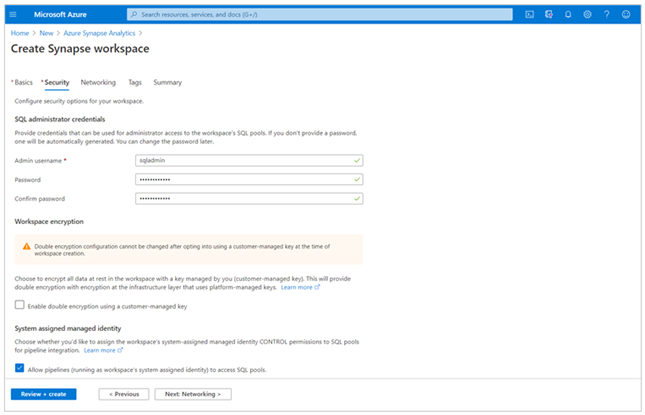Click the Microsoft Azure logo text
This screenshot has width=645, height=415.
coord(60,14)
